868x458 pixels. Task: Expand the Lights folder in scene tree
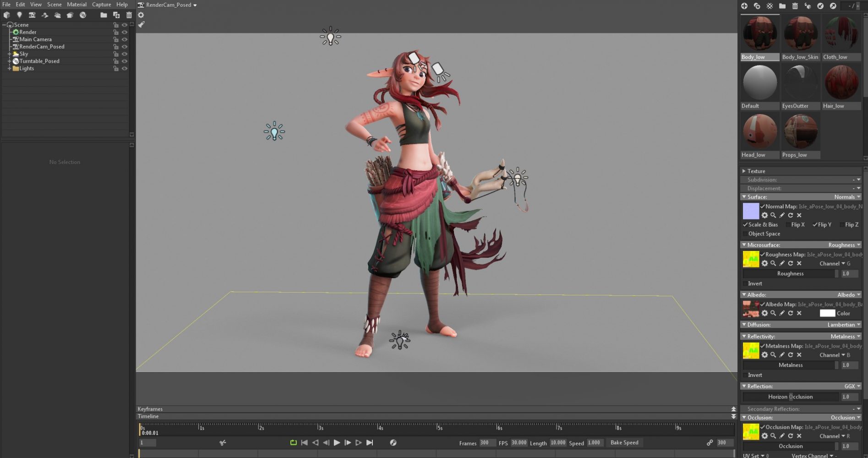click(9, 69)
